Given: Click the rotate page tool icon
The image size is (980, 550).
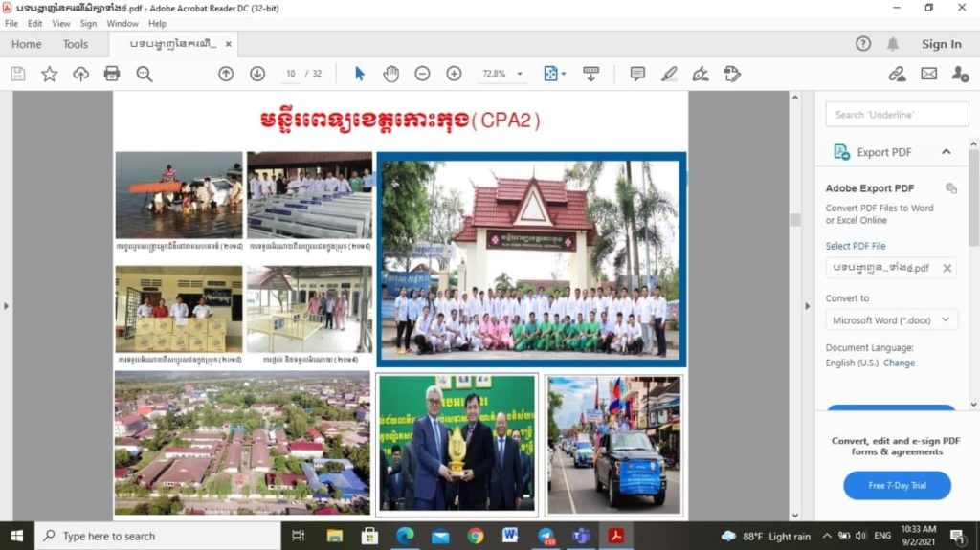Looking at the screenshot, I should click(x=732, y=74).
